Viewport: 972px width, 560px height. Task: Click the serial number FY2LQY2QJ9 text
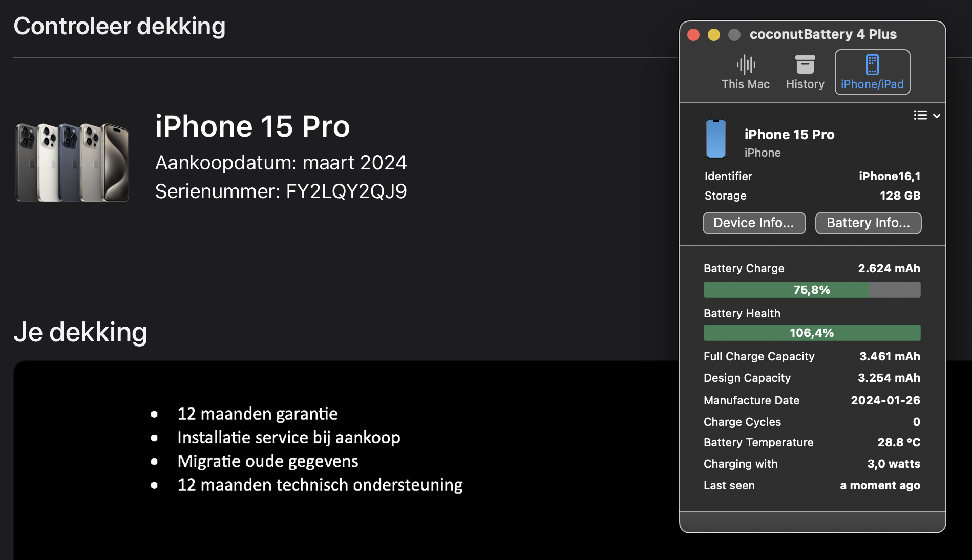[x=346, y=191]
